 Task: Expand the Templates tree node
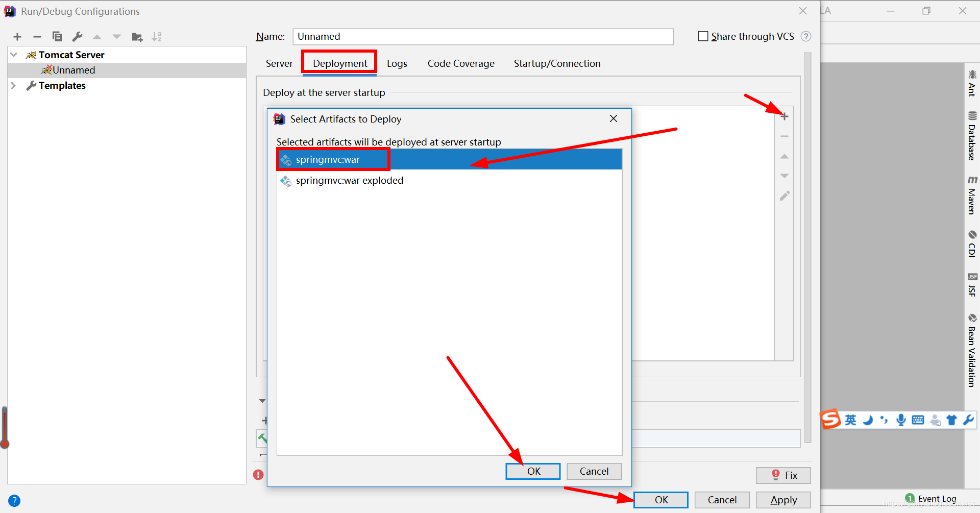pos(14,85)
